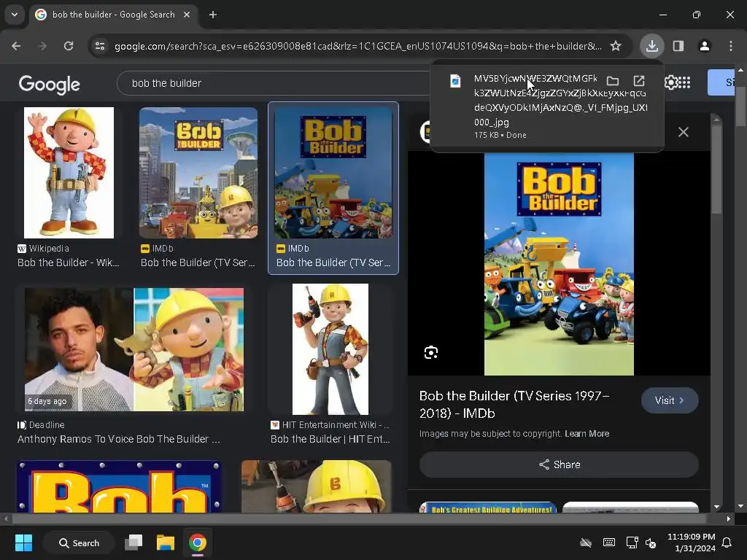The width and height of the screenshot is (747, 560).
Task: Click the taskbar Search box
Action: click(x=79, y=542)
